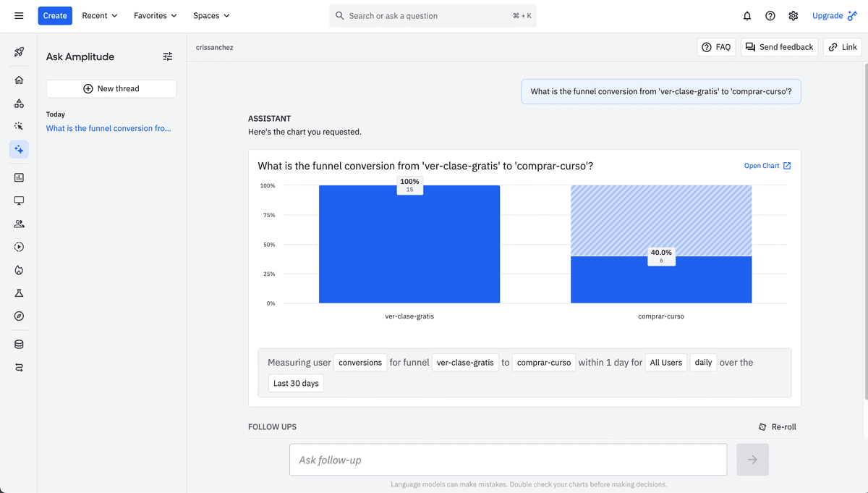Open the bar chart Analytics sidebar icon
This screenshot has height=493, width=868.
(19, 177)
